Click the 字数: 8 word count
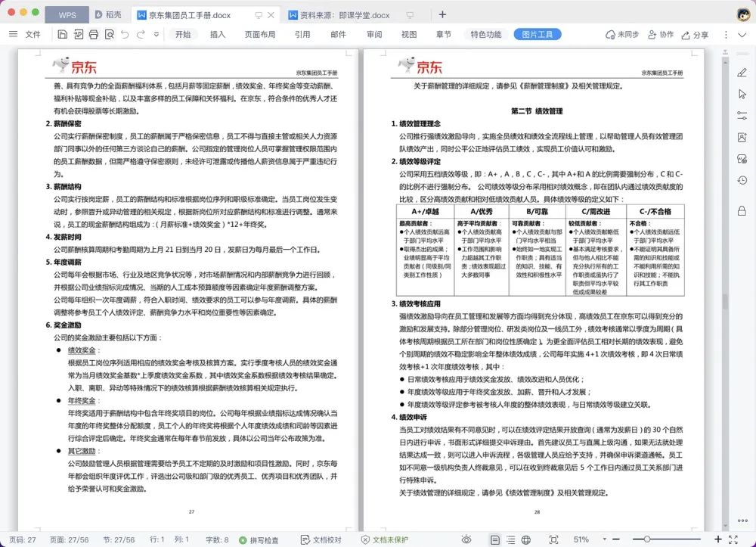The width and height of the screenshot is (756, 547). coord(217,539)
